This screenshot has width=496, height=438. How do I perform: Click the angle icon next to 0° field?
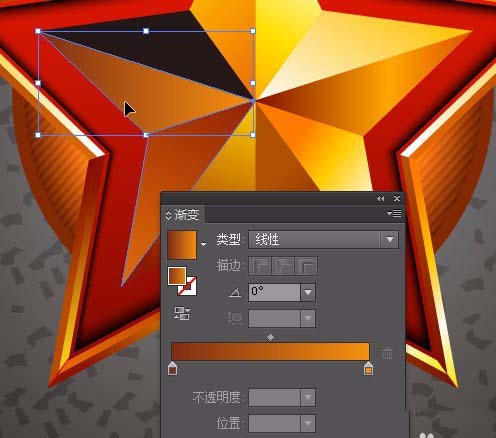click(235, 293)
